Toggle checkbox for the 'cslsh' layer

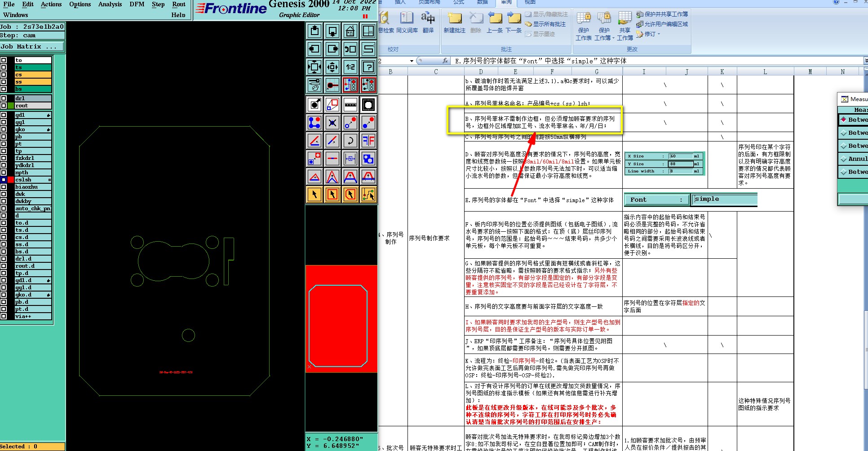pyautogui.click(x=4, y=180)
